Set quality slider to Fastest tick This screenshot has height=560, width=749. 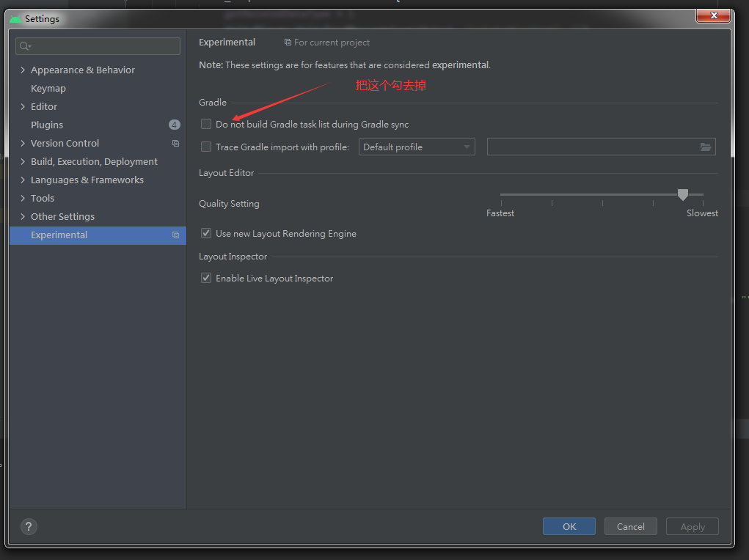click(501, 203)
